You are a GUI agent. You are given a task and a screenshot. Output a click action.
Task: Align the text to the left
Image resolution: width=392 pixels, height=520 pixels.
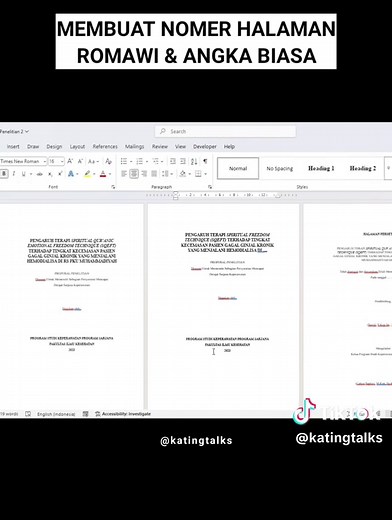pyautogui.click(x=124, y=174)
